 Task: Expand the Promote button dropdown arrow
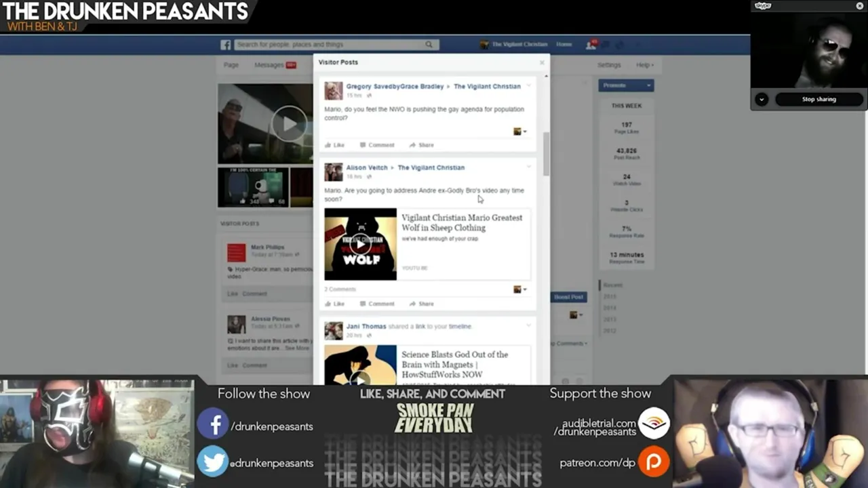[x=649, y=85]
